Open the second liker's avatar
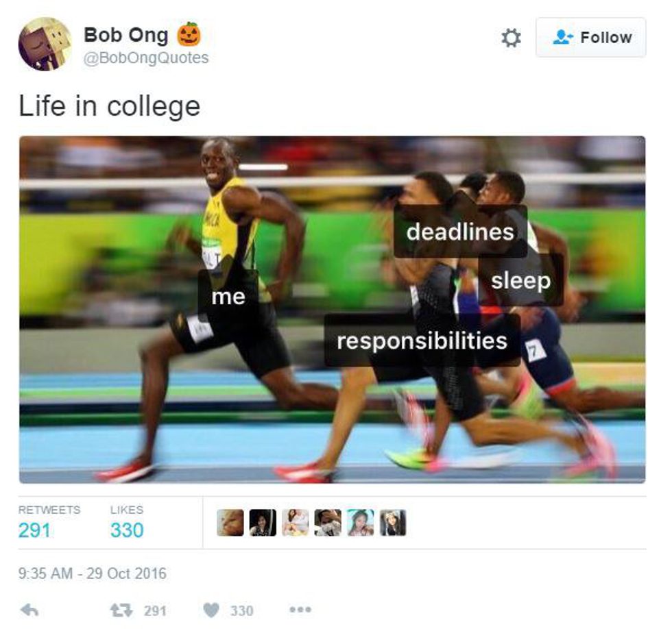 coord(263,522)
